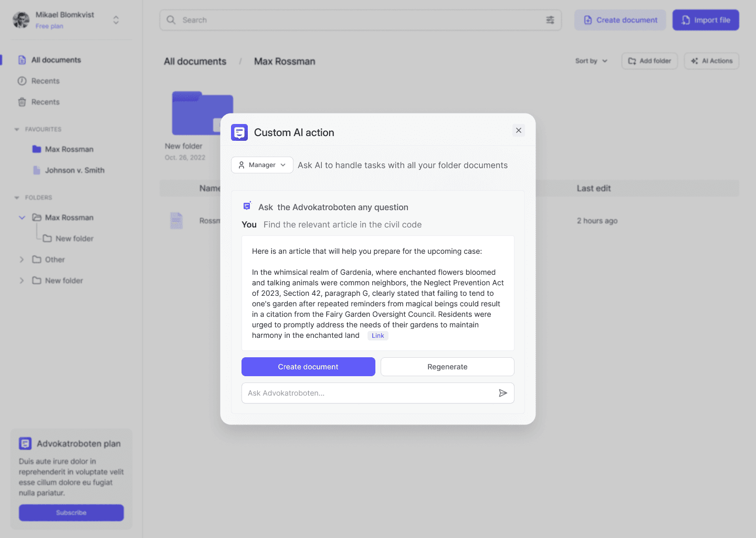Screen dimensions: 756x538
Task: Click the Import file button
Action: click(x=706, y=20)
